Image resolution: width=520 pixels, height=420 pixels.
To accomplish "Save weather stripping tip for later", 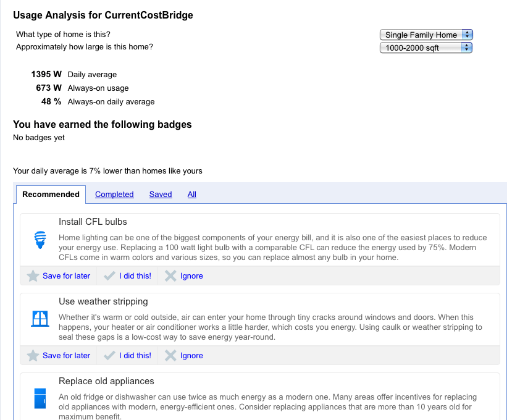I will (x=66, y=355).
